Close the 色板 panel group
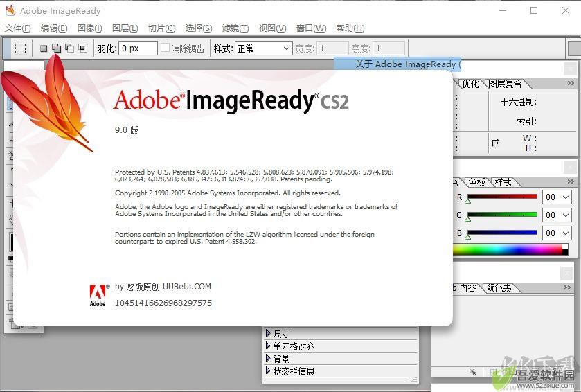 570,167
